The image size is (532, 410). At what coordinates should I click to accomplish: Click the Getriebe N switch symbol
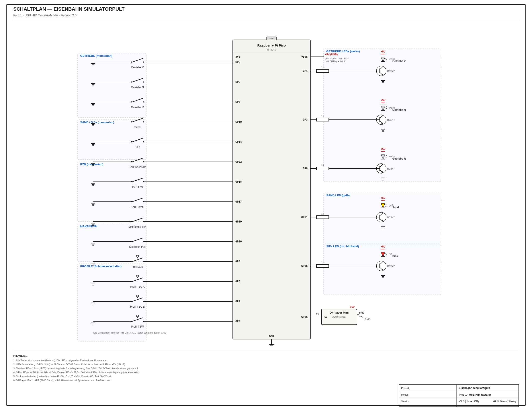point(137,80)
